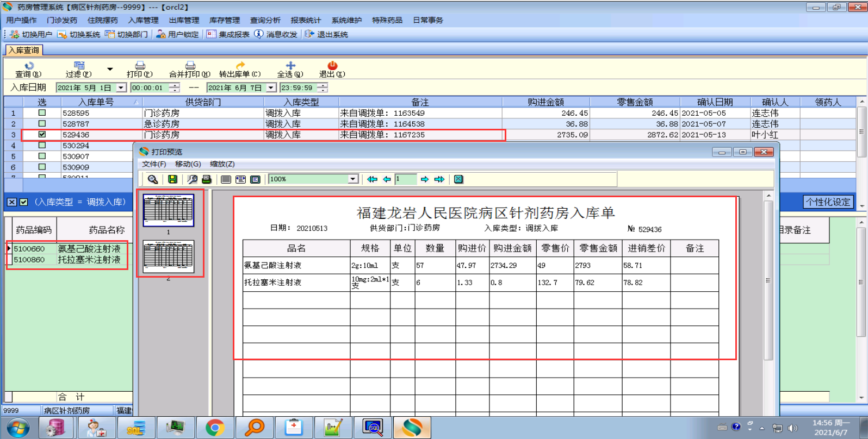868x439 pixels.
Task: Click the 切换用户 switch user icon
Action: [15, 34]
